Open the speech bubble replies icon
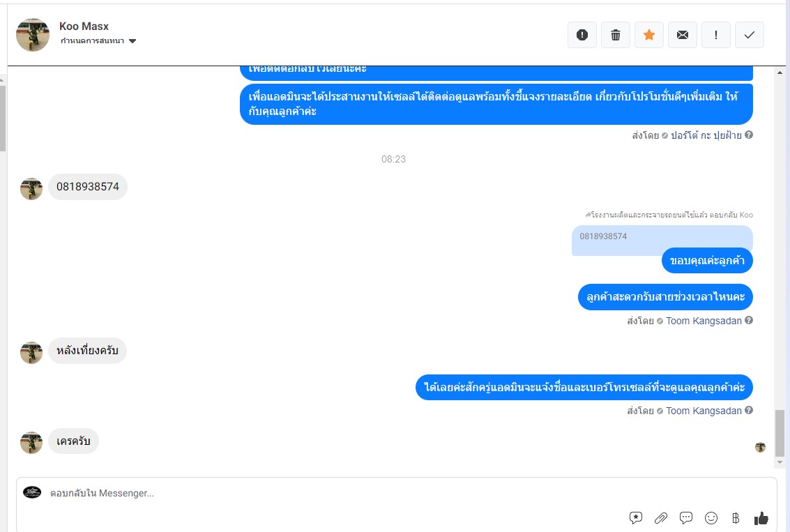This screenshot has height=532, width=790. coord(686,517)
